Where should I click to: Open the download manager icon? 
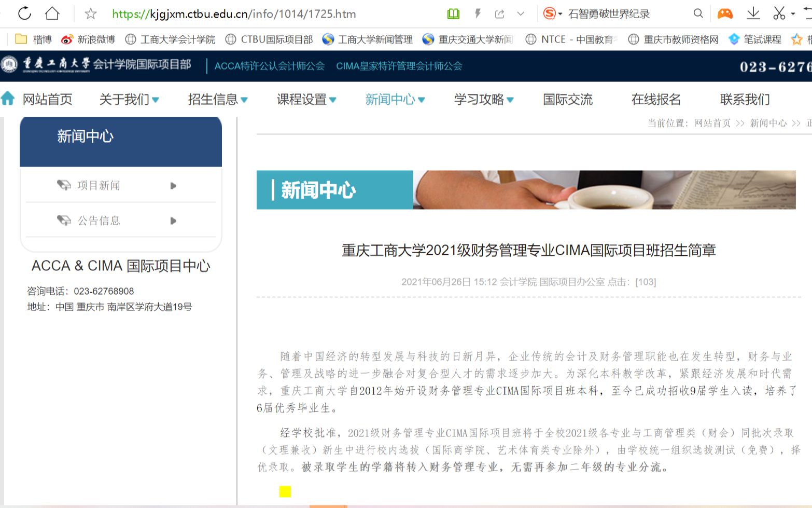point(753,13)
